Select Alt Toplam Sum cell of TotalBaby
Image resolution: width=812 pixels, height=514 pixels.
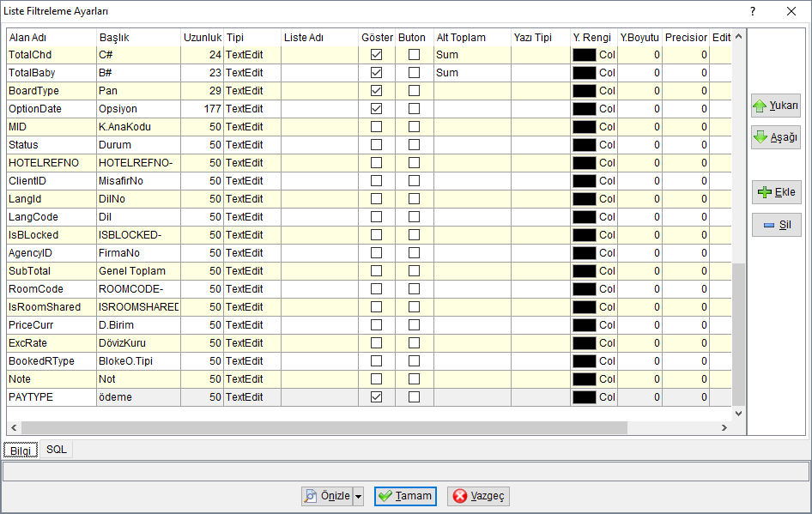coord(472,73)
